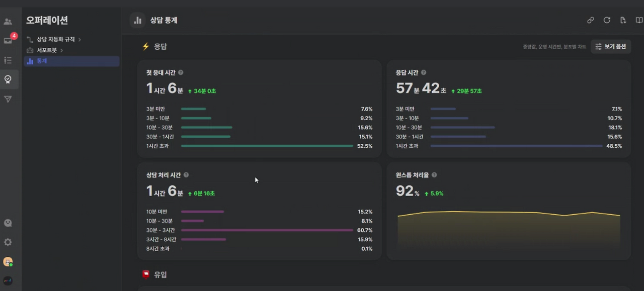Click help icon beside 상담 처리 시간
This screenshot has width=644, height=291.
pos(186,175)
